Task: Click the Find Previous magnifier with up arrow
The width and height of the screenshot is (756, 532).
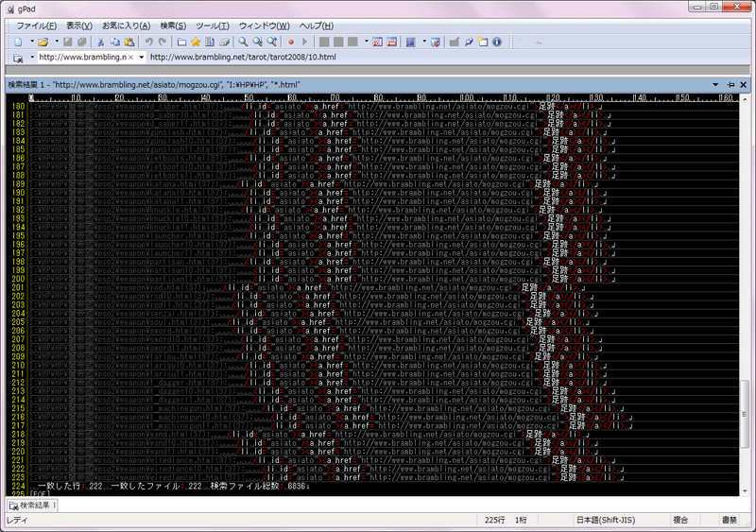Action: coord(272,42)
